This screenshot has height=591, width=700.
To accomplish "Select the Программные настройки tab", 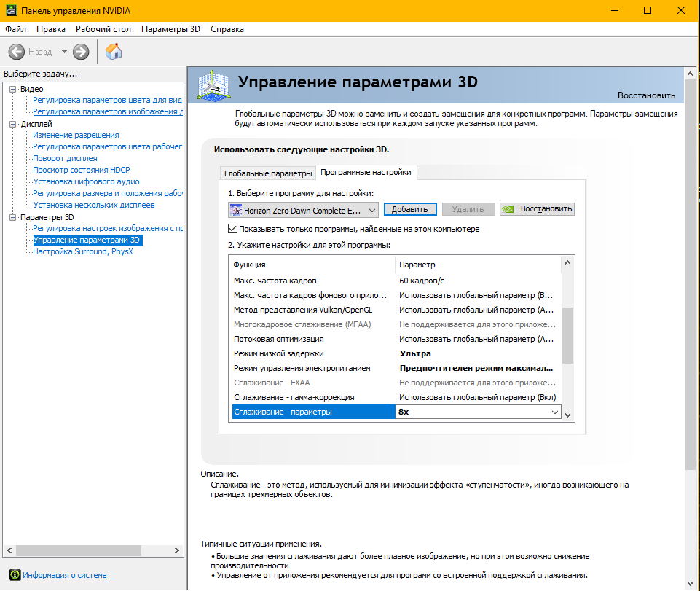I will [x=366, y=172].
